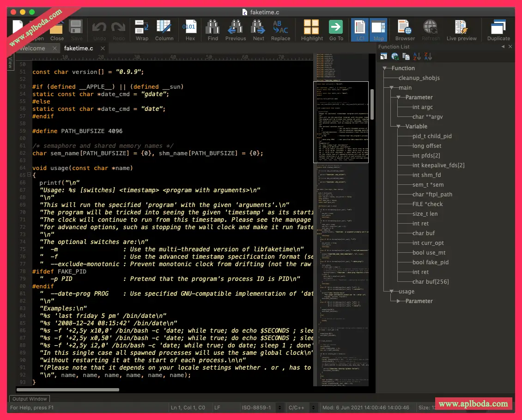Toggle Wrap text mode
This screenshot has height=420, width=522.
(142, 30)
